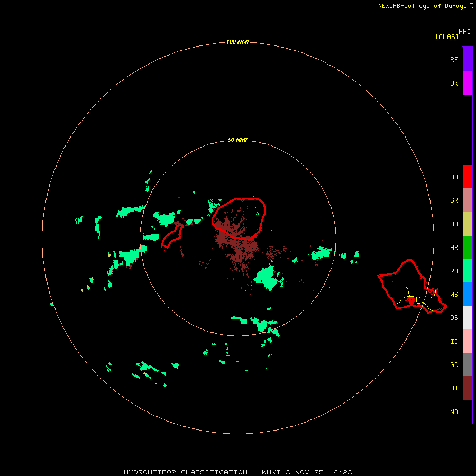476x476 pixels.
Task: Select the BD yellow legend swatch
Action: point(467,224)
